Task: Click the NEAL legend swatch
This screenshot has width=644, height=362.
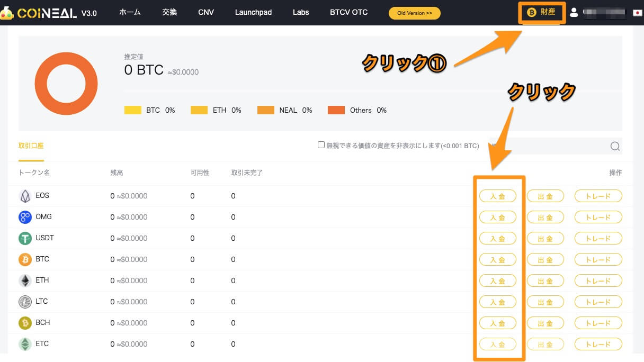Action: tap(266, 110)
